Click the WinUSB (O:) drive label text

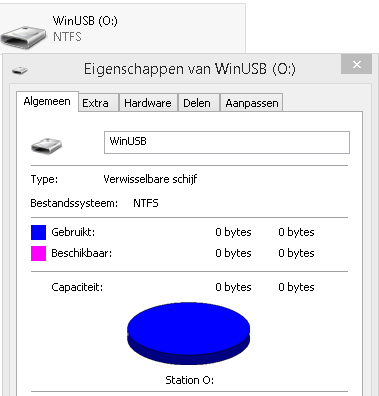(x=85, y=21)
